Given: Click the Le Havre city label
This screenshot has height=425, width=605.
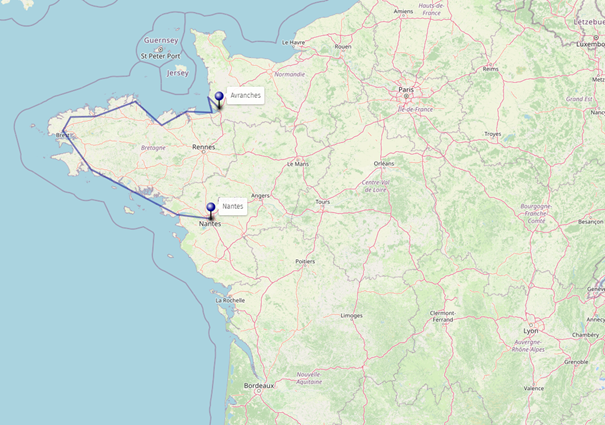Looking at the screenshot, I should [293, 42].
